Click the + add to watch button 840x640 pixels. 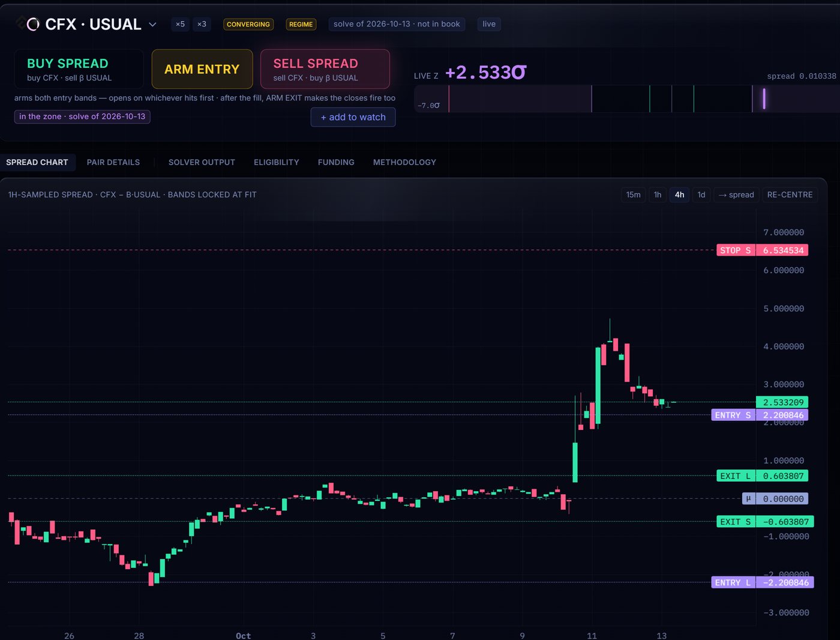pyautogui.click(x=353, y=117)
